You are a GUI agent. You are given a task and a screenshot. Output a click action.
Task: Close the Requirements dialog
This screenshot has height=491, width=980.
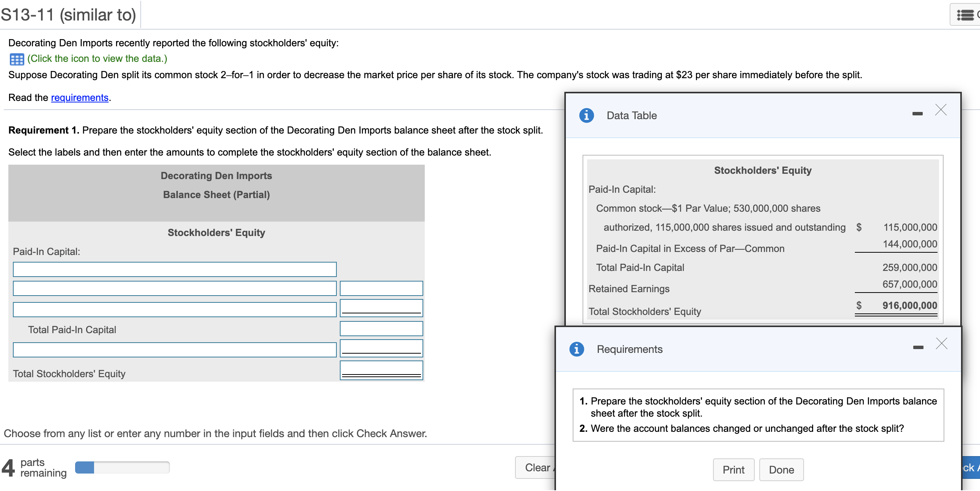tap(942, 344)
